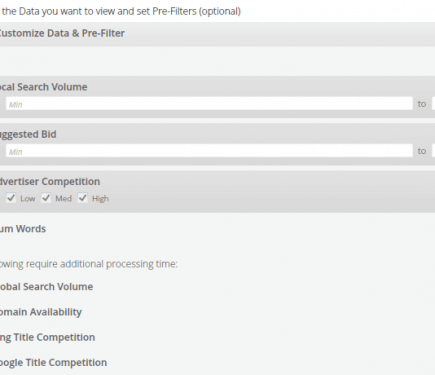Enable the Global Search Volume option
The width and height of the screenshot is (435, 375).
point(46,287)
